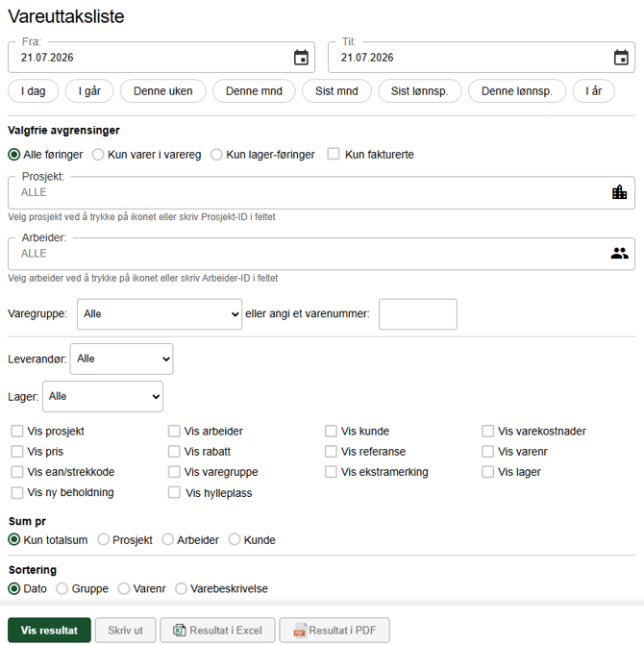The width and height of the screenshot is (644, 645).
Task: Export with Resultat i PDF button
Action: click(334, 631)
